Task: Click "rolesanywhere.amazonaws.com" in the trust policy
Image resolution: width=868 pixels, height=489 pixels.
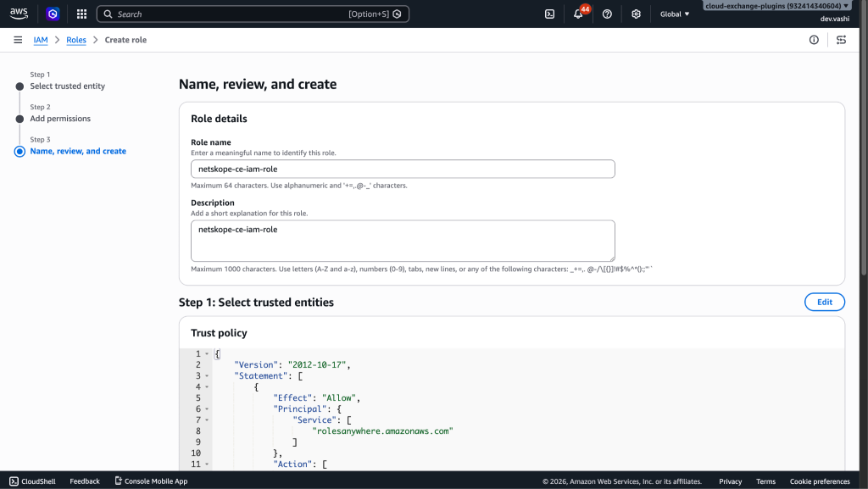Action: 382,431
